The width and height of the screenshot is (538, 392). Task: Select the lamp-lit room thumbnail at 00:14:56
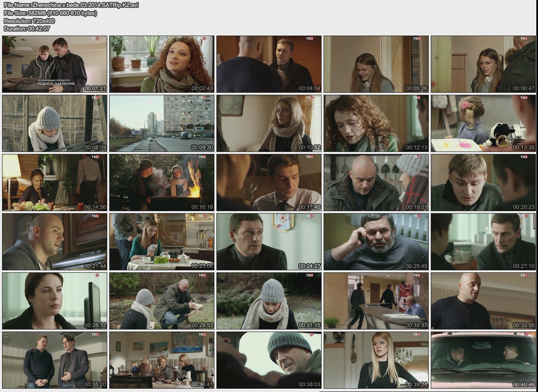point(55,183)
